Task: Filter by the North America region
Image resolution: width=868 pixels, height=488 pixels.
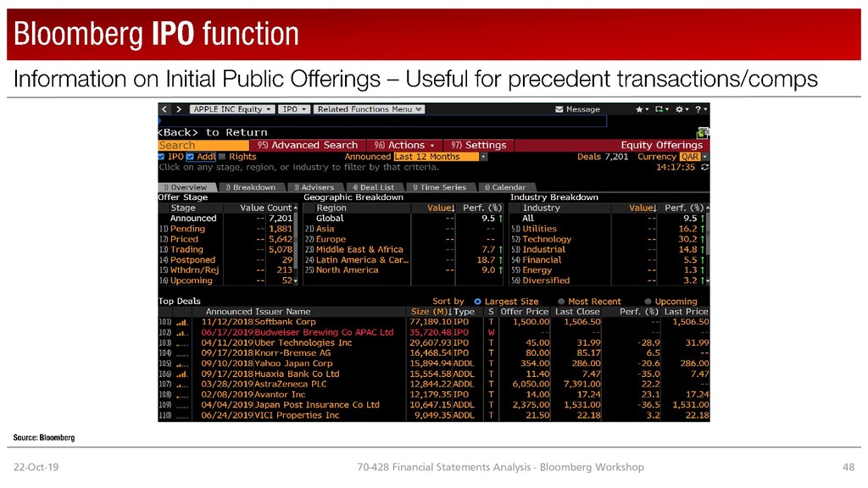Action: coord(347,270)
